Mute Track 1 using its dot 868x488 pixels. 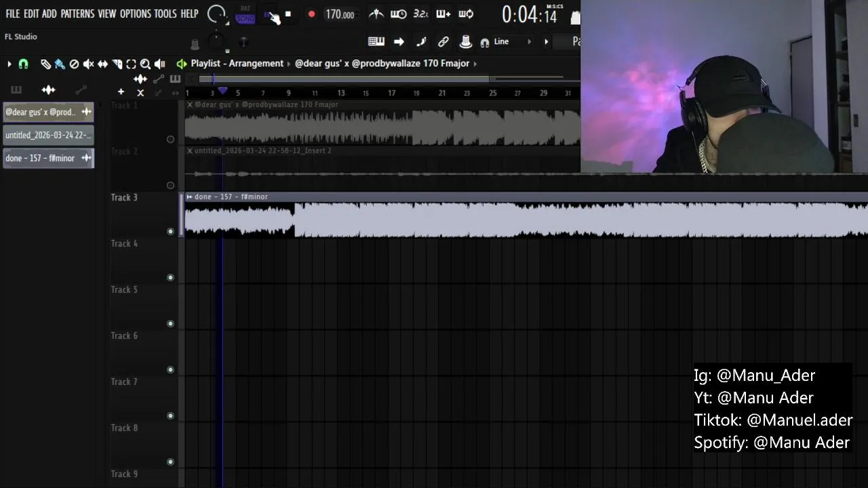170,139
